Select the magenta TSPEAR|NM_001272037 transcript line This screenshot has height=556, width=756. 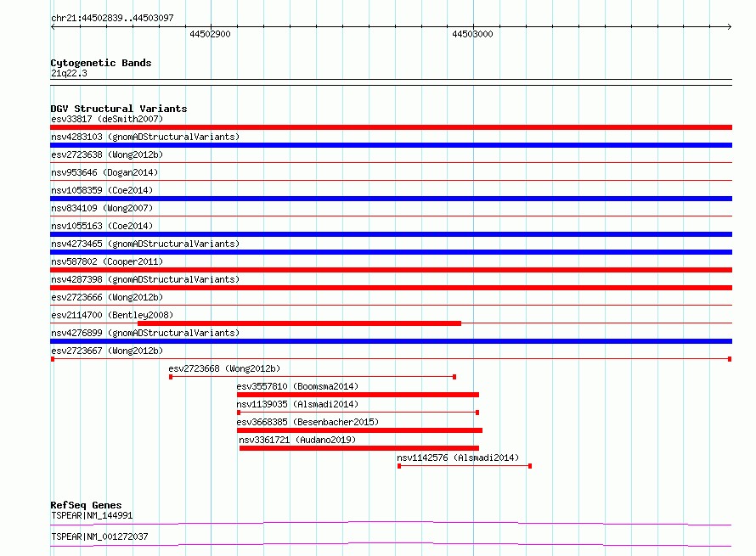point(391,544)
